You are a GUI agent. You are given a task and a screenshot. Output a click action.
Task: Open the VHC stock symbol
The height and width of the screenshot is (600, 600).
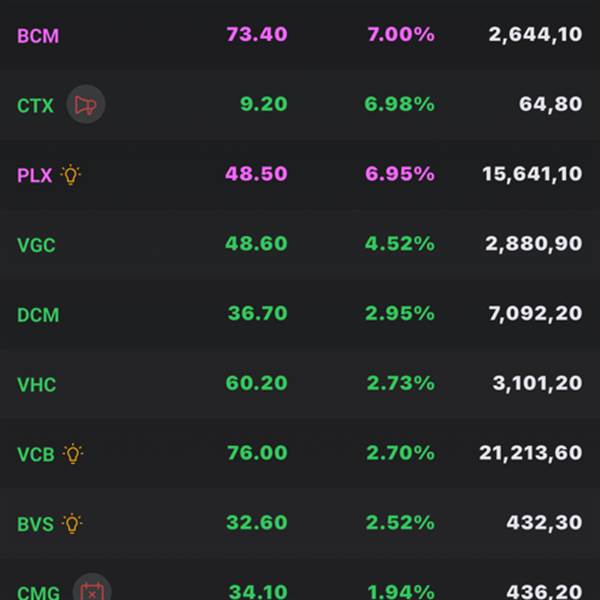point(37,385)
